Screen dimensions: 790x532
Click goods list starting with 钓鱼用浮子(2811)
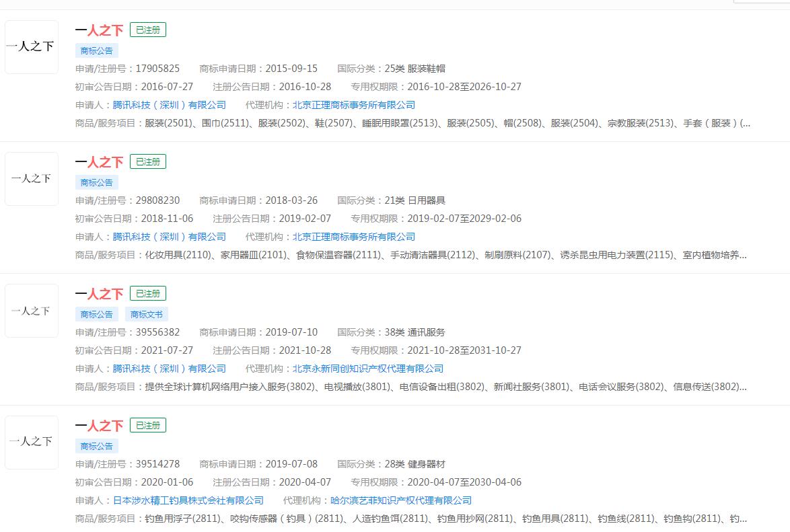coord(446,519)
